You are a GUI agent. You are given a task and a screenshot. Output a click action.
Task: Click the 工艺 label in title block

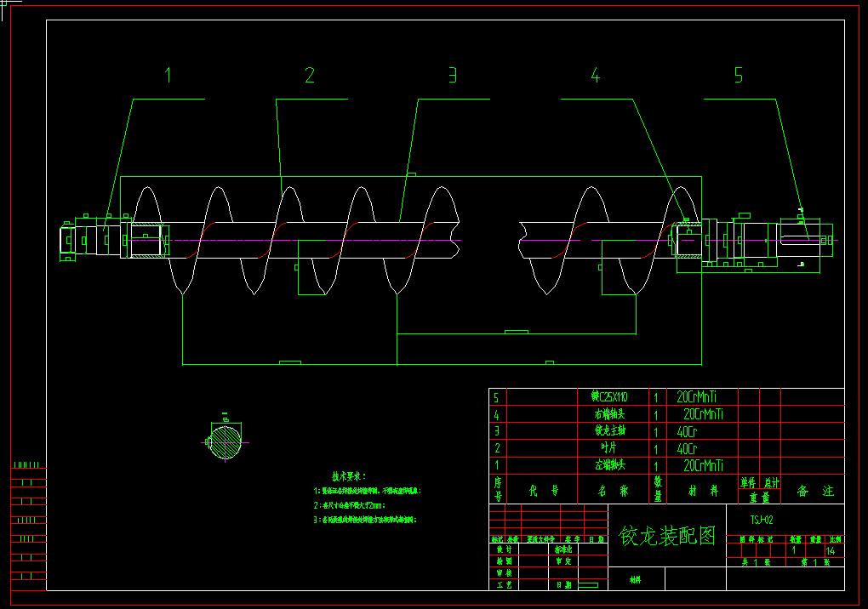click(x=504, y=584)
